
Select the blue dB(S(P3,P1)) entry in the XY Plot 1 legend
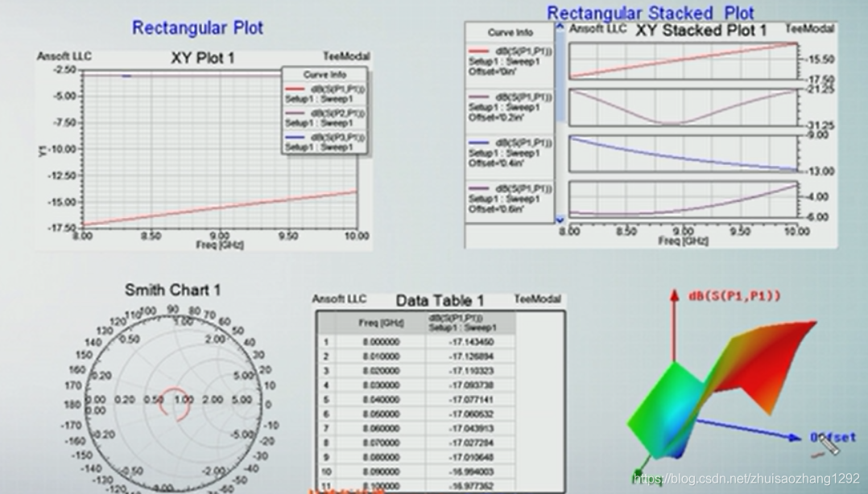tap(324, 142)
